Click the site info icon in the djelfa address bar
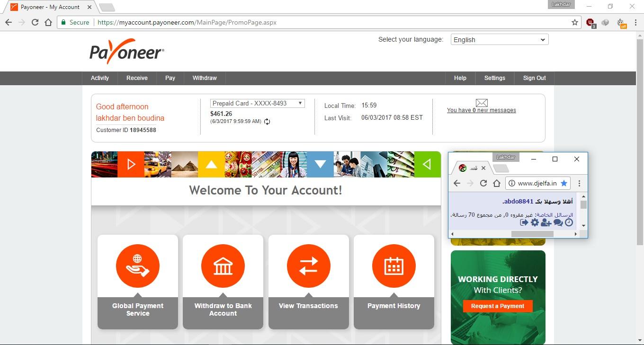644x345 pixels. pyautogui.click(x=512, y=183)
